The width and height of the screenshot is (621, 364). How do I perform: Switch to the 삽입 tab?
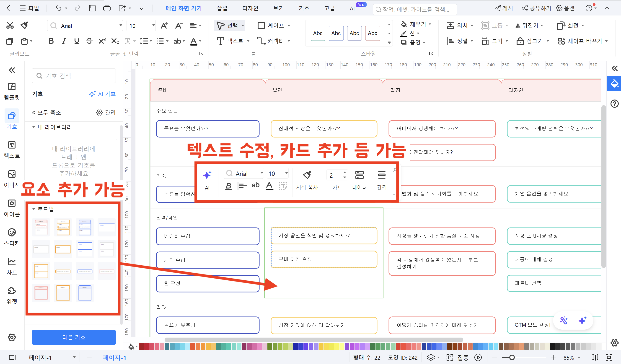pyautogui.click(x=222, y=8)
